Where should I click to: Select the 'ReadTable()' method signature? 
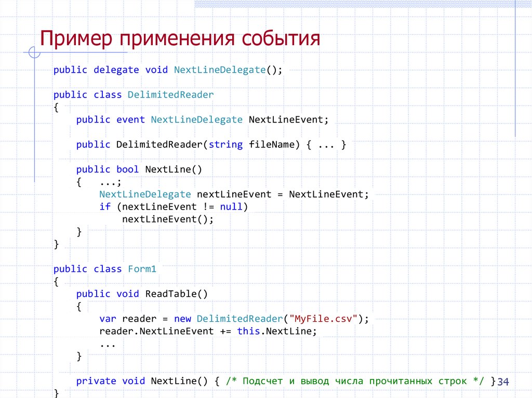pos(142,294)
